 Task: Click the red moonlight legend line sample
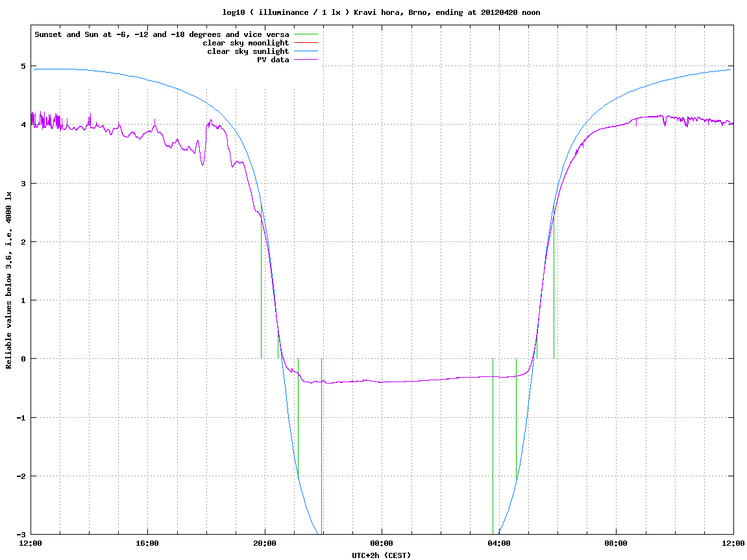(x=306, y=43)
